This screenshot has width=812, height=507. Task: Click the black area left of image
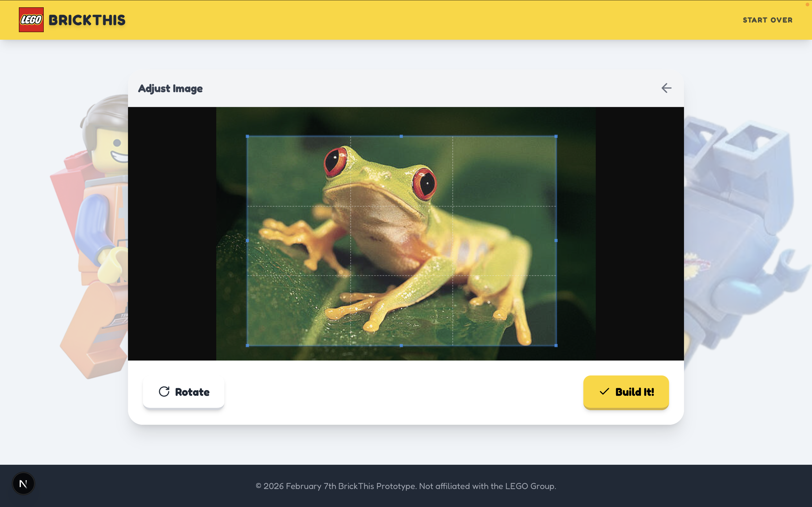click(x=172, y=234)
